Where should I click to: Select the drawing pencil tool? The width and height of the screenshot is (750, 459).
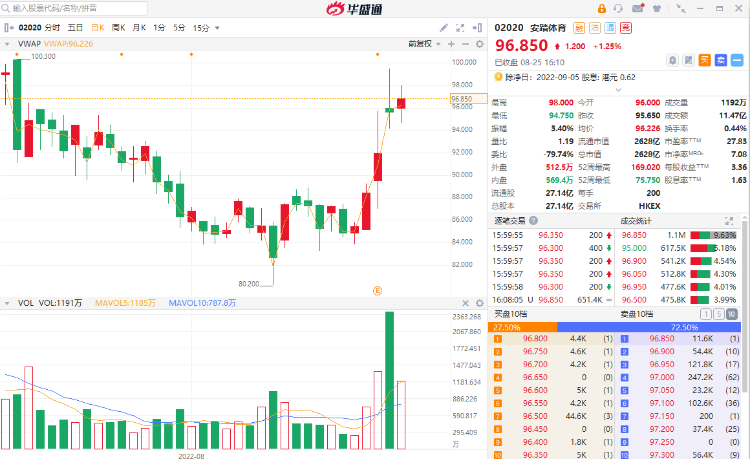(443, 28)
